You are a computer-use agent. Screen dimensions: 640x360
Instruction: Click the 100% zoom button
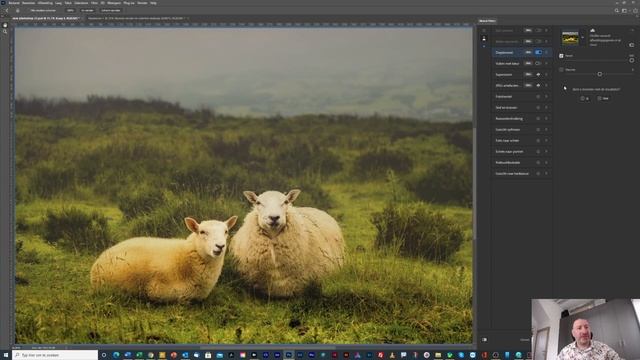pyautogui.click(x=70, y=11)
